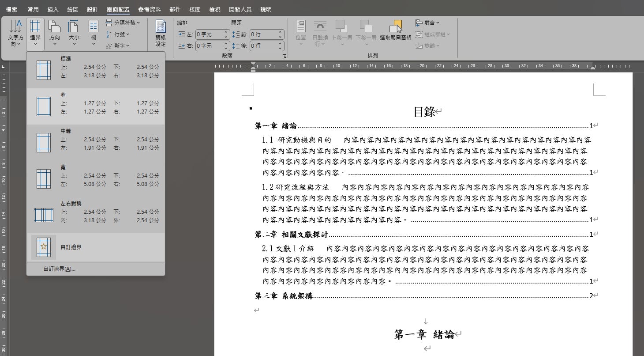Viewport: 644px width, 356px height.
Task: Click the 邊界 margins button
Action: [x=35, y=33]
